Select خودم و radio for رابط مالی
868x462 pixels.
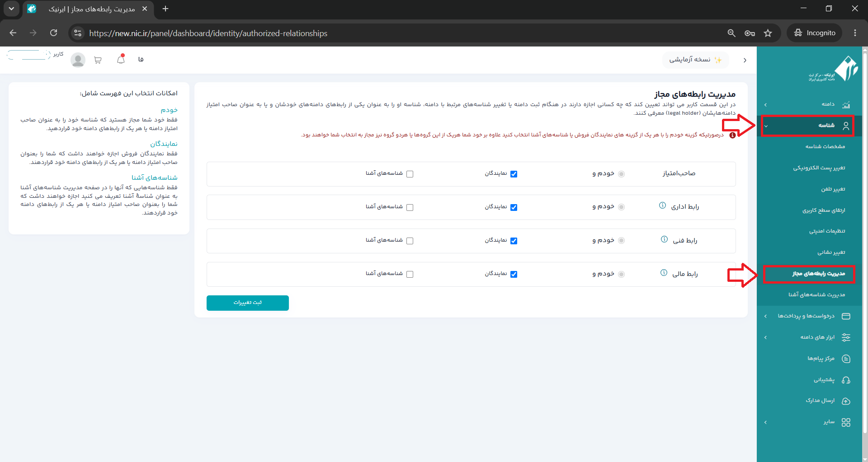click(621, 274)
